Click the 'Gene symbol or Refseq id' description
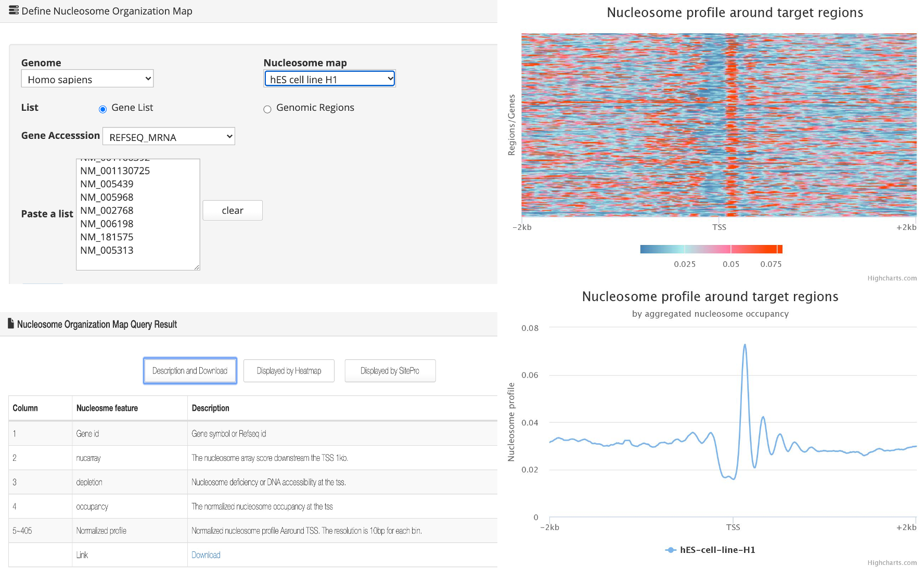 tap(229, 433)
